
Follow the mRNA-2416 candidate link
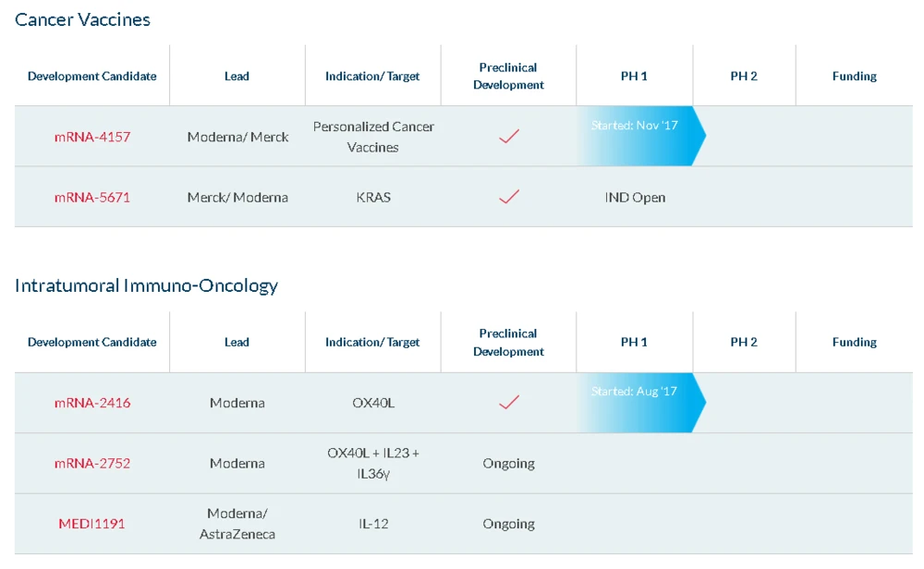pos(91,403)
